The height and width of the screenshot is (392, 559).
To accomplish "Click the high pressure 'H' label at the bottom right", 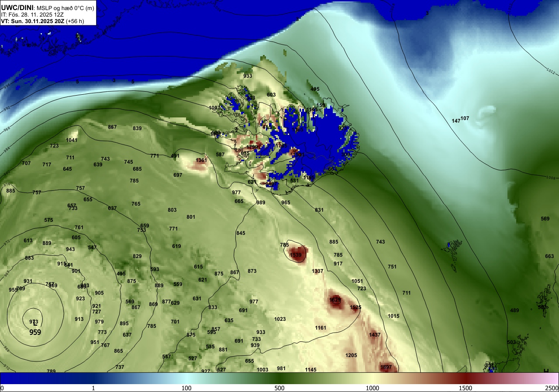I will pyautogui.click(x=546, y=371).
